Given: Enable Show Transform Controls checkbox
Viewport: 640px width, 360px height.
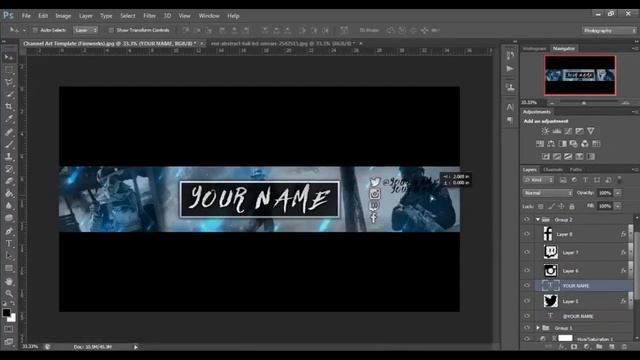Looking at the screenshot, I should click(111, 30).
